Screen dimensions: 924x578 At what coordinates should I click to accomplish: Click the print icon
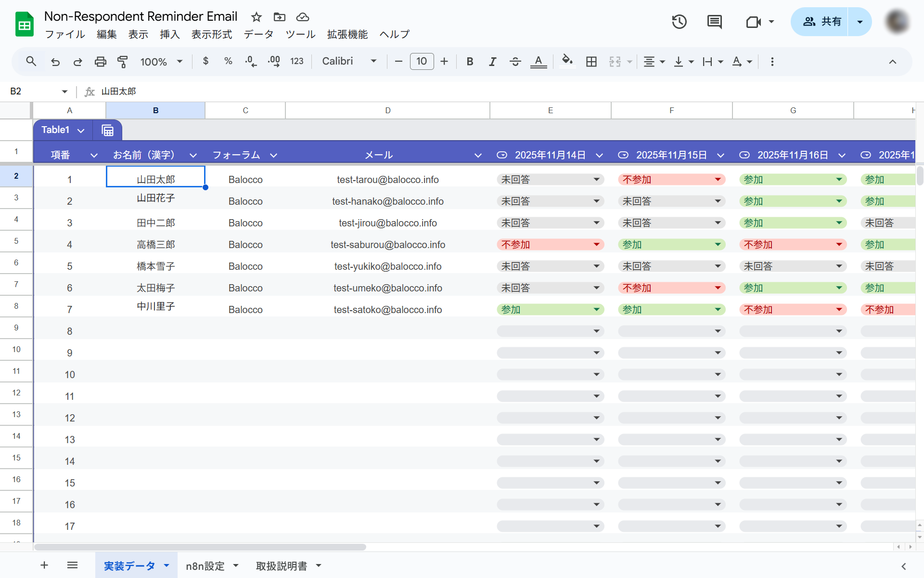100,62
